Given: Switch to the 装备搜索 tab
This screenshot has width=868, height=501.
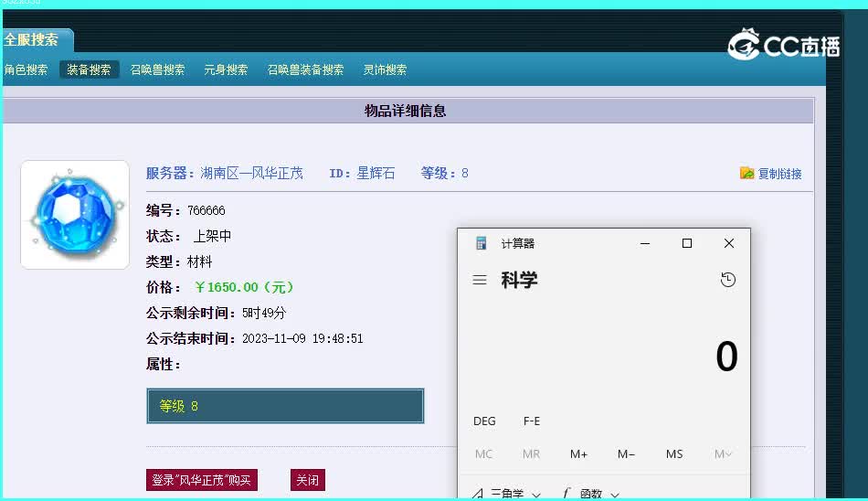Looking at the screenshot, I should pyautogui.click(x=89, y=69).
